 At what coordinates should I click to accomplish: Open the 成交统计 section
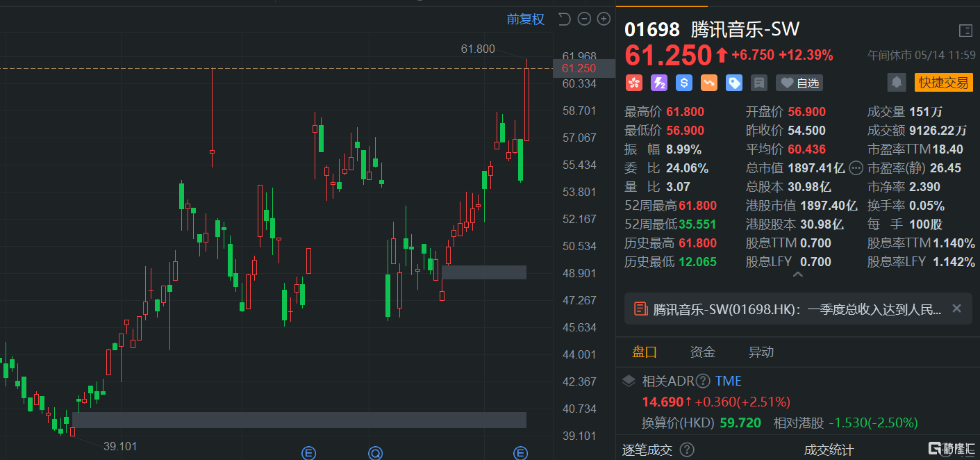point(829,450)
